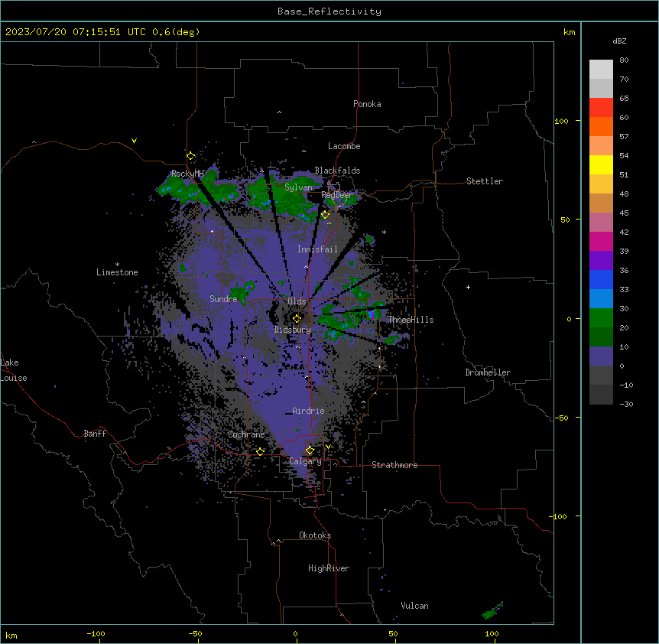Screen dimensions: 659x644
Task: Pick the purple 39 dBZ legend swatch
Action: coord(601,260)
